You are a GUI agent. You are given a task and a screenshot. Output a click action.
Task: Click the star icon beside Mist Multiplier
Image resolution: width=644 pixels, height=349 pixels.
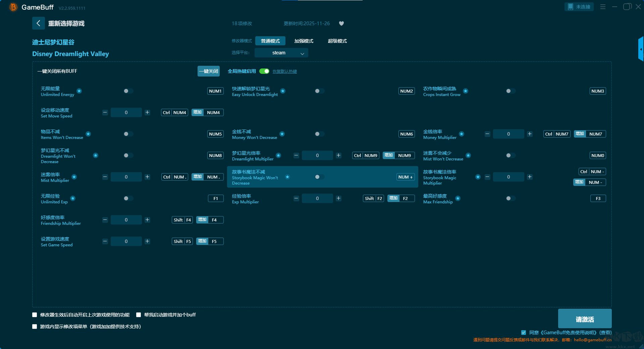(74, 177)
